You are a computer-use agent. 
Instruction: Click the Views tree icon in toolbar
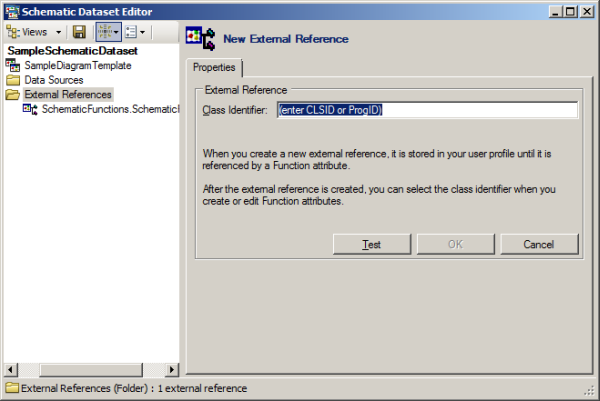click(13, 32)
